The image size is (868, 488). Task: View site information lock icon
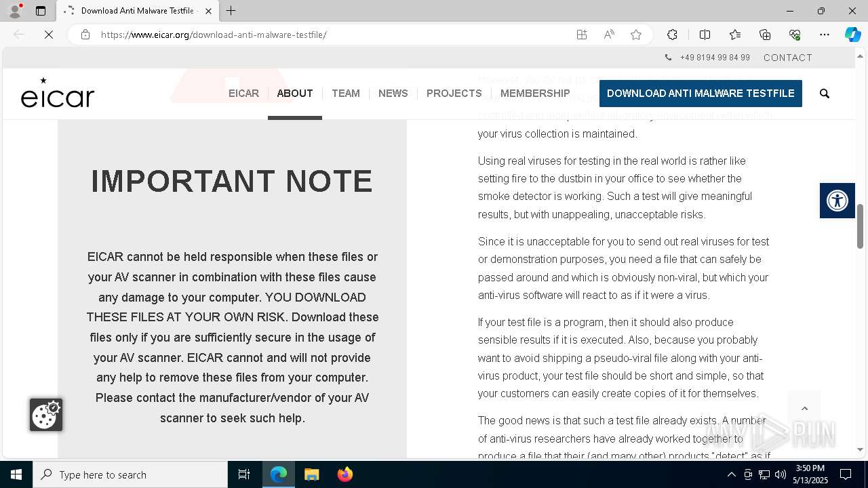coord(85,35)
